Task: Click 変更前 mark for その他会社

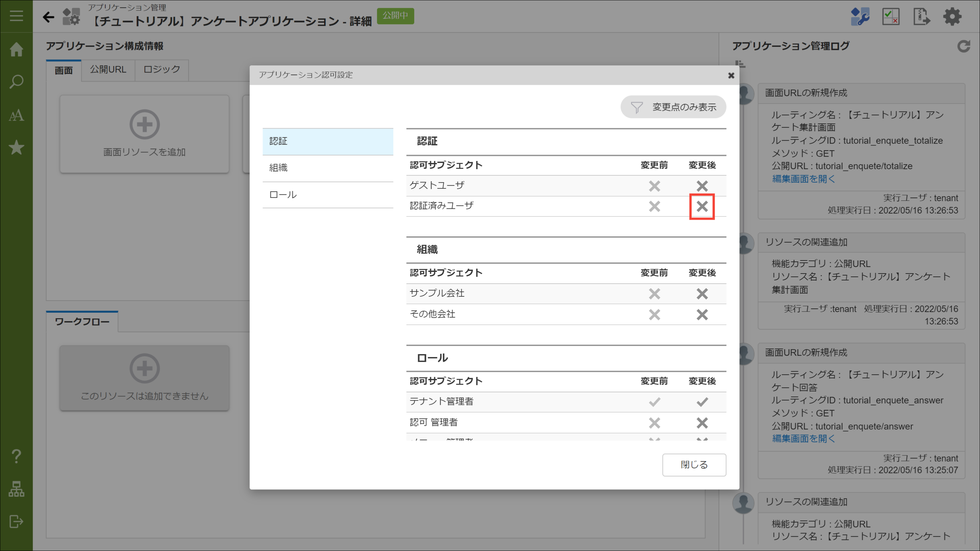Action: click(654, 314)
